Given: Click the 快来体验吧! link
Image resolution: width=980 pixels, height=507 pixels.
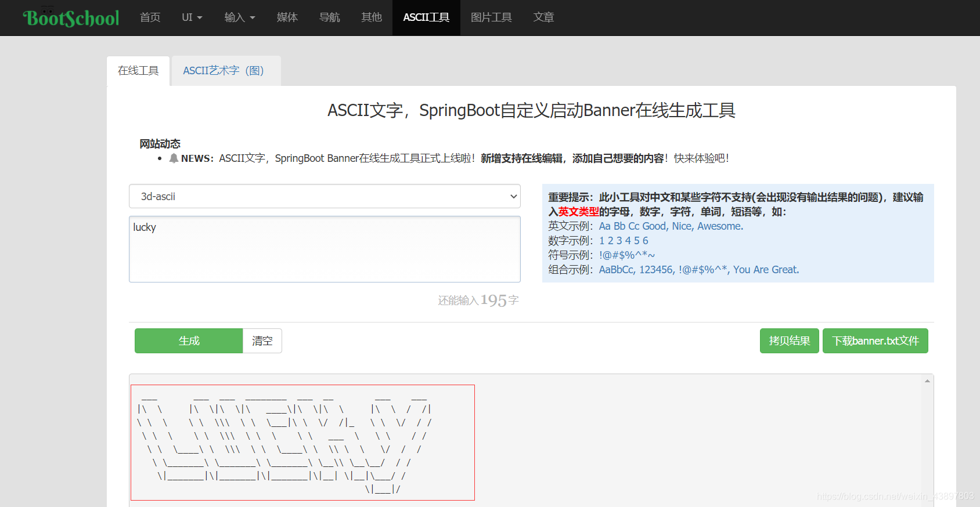Looking at the screenshot, I should 701,158.
